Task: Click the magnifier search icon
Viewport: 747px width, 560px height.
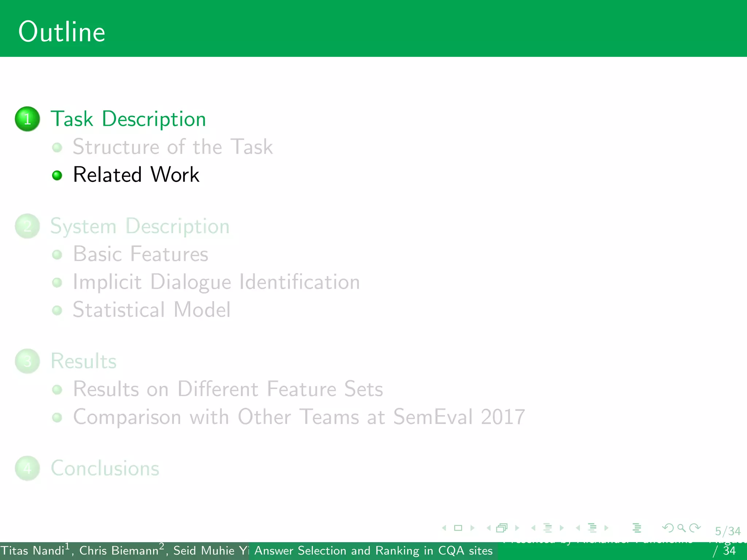Action: (681, 528)
